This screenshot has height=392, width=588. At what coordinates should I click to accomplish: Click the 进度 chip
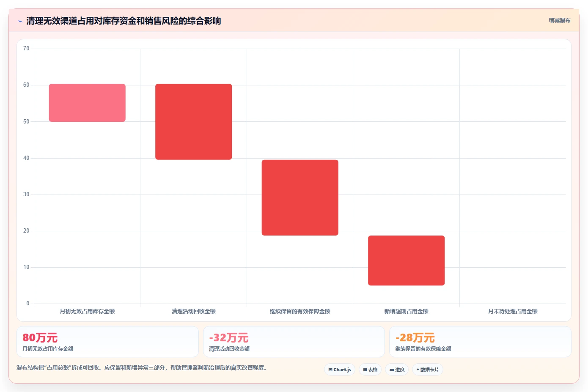pos(397,370)
